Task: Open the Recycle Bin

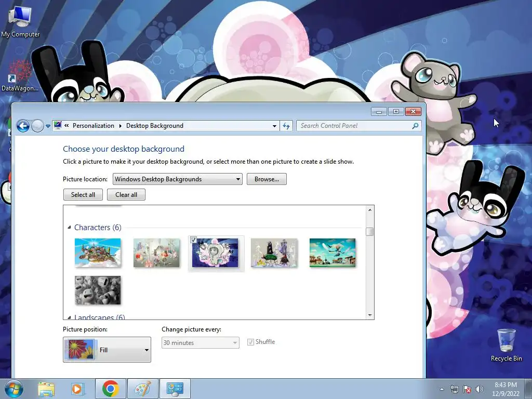Action: point(506,345)
